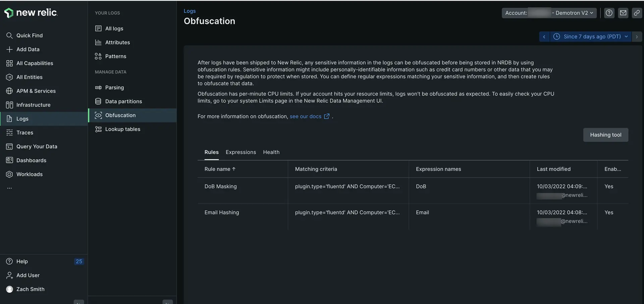
Task: Click the copy permalink chain icon
Action: click(637, 13)
